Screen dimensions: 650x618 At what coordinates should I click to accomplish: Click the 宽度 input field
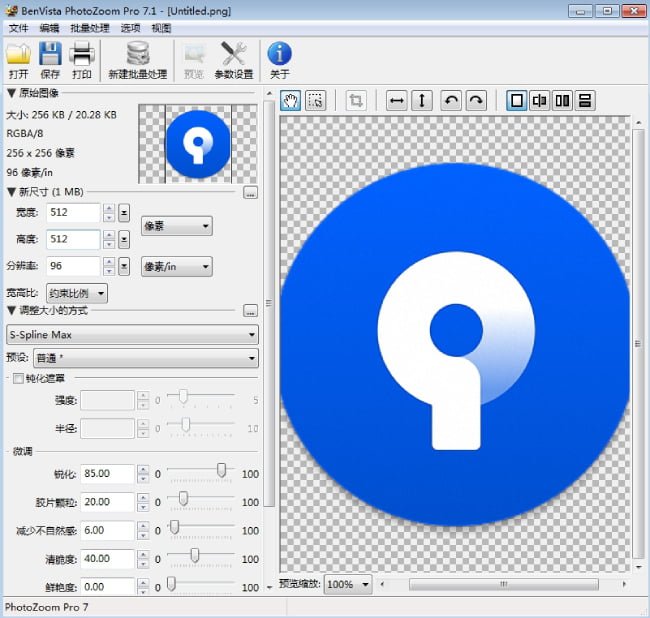click(x=73, y=213)
